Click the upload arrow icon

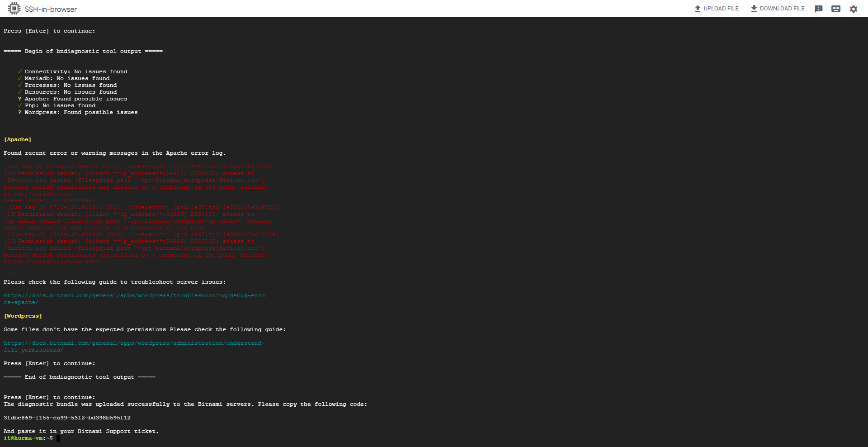click(697, 8)
